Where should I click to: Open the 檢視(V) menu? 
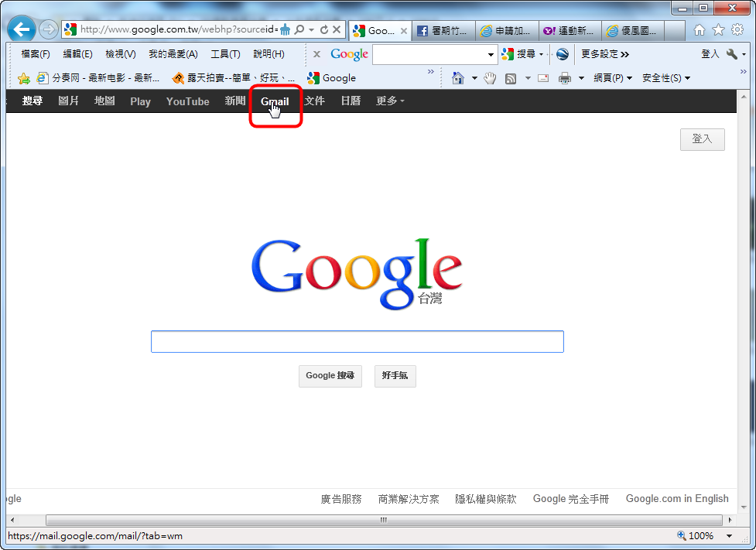(121, 54)
